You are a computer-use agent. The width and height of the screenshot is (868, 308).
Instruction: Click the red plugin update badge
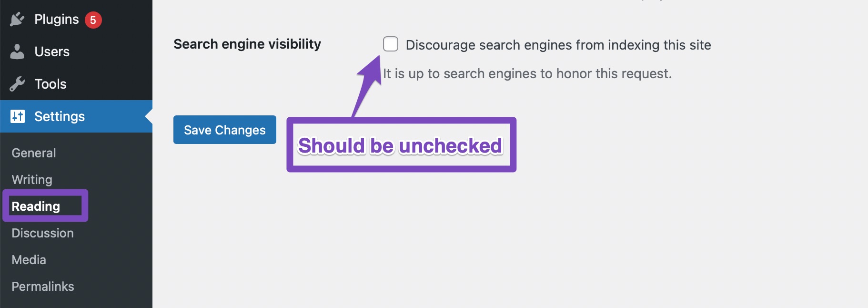point(93,20)
